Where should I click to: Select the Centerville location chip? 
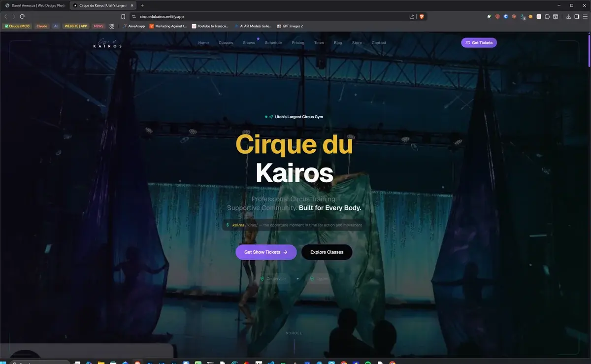tap(273, 279)
